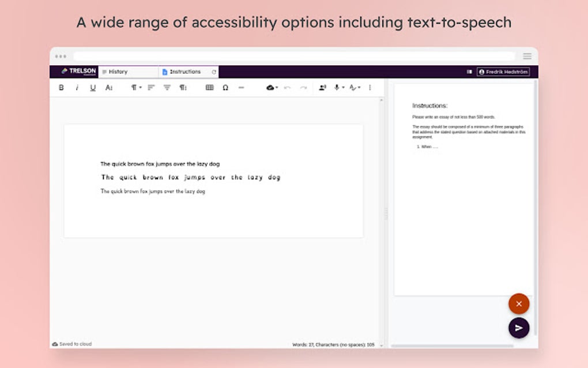
Task: Undo the last edit
Action: [288, 88]
